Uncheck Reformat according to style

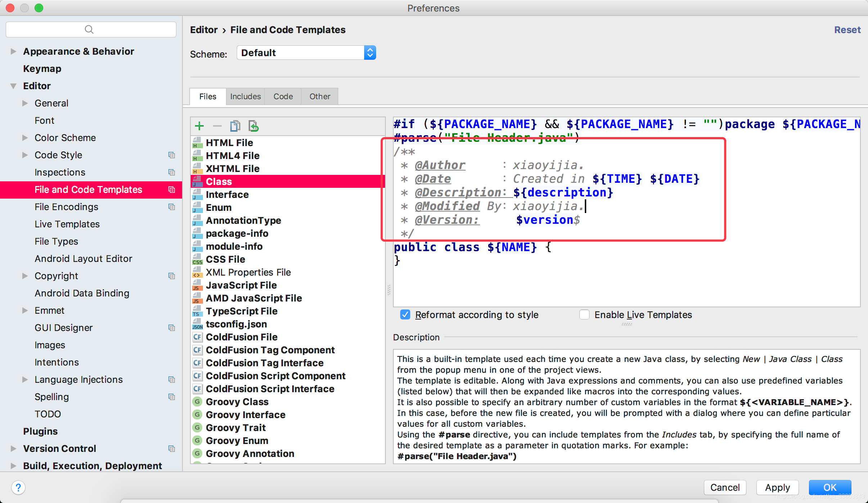405,314
